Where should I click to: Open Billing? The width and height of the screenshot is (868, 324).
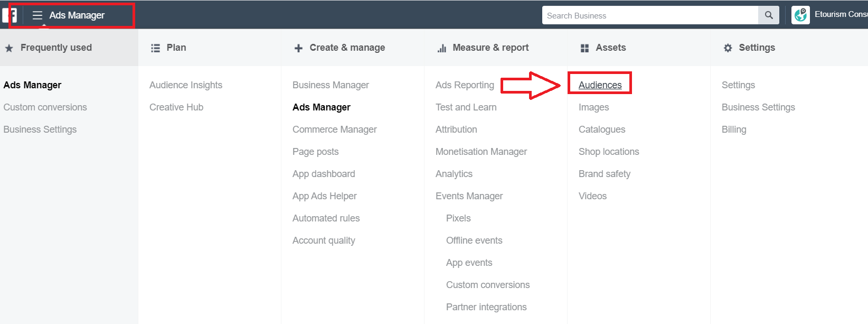[x=734, y=129]
